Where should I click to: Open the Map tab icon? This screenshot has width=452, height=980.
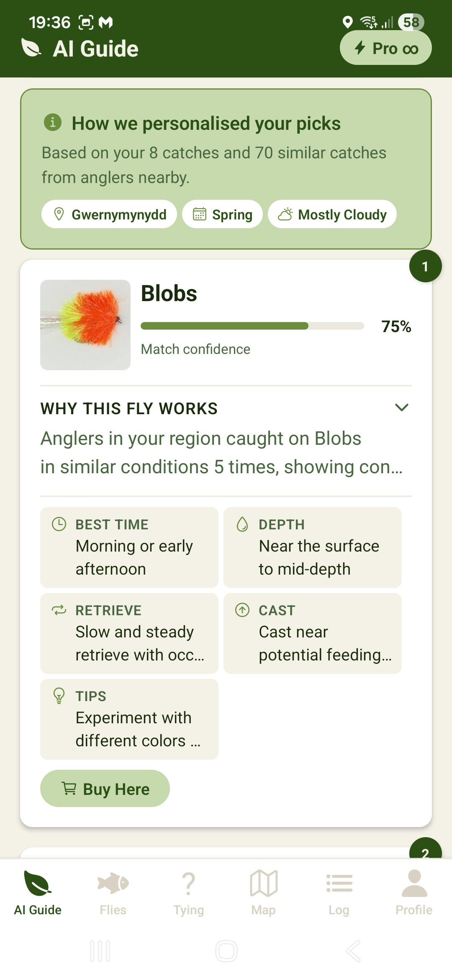pyautogui.click(x=264, y=891)
